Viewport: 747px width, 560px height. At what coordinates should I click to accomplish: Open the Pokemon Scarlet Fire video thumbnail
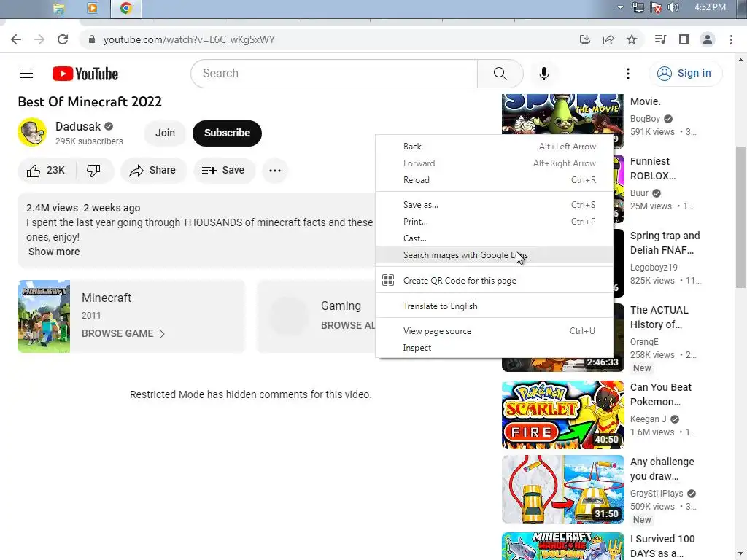click(562, 415)
